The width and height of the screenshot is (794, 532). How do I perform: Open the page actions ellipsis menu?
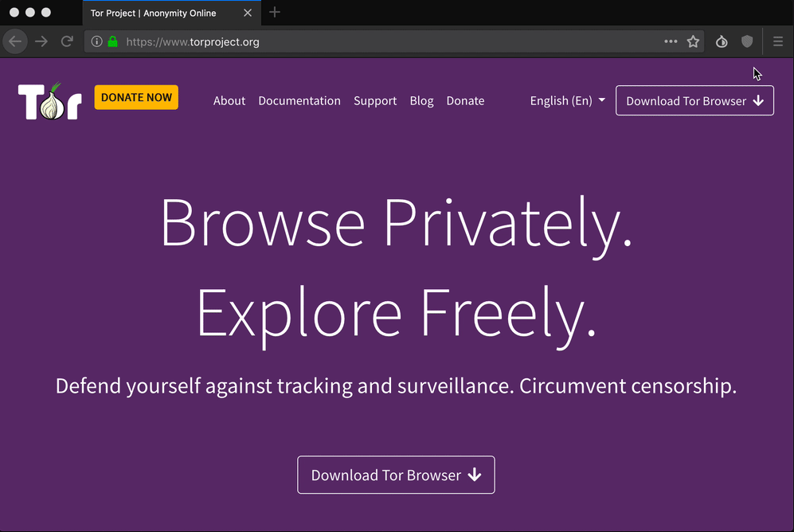tap(670, 41)
